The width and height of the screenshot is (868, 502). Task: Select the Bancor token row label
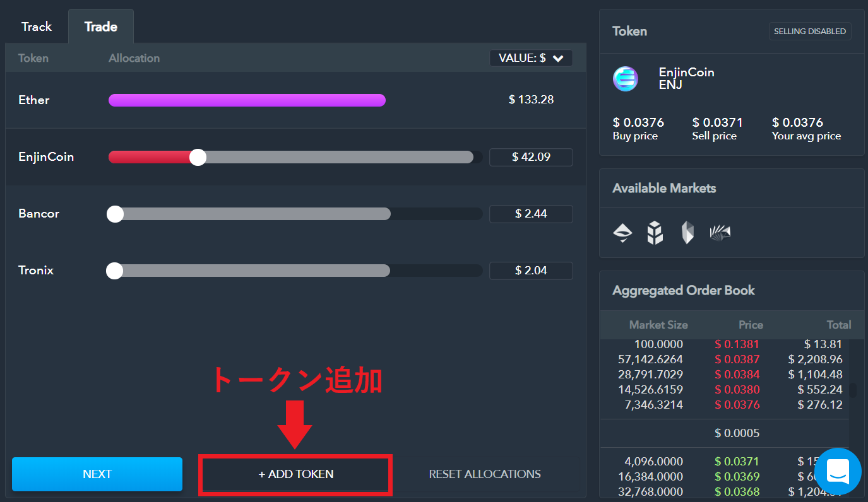tap(39, 214)
